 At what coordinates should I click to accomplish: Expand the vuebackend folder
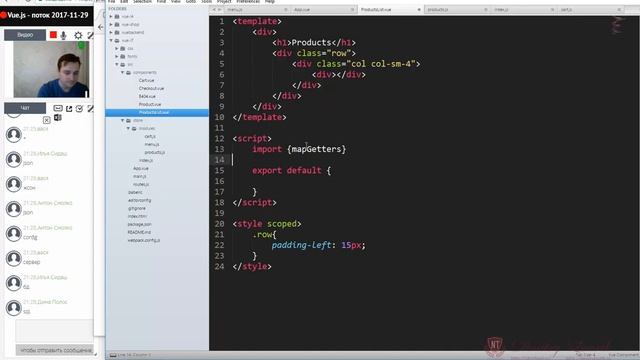[111, 32]
